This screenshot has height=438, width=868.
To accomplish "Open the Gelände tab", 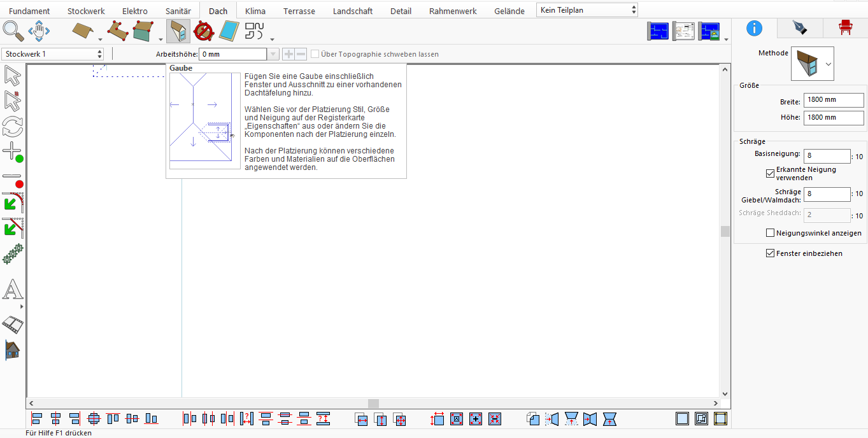I will coord(509,11).
